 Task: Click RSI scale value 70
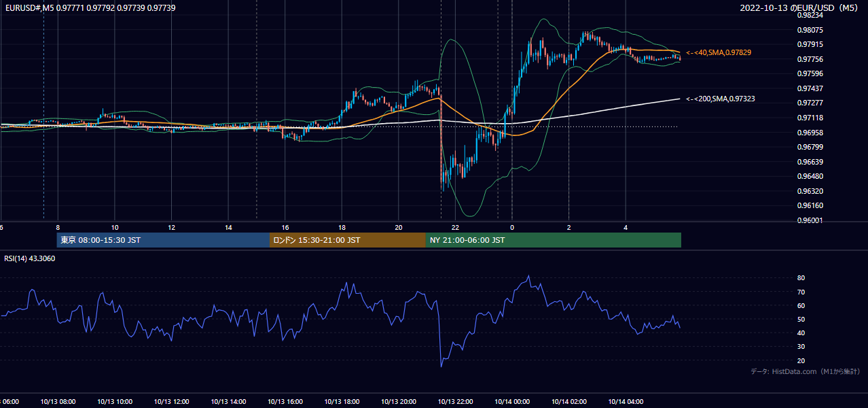coord(801,292)
